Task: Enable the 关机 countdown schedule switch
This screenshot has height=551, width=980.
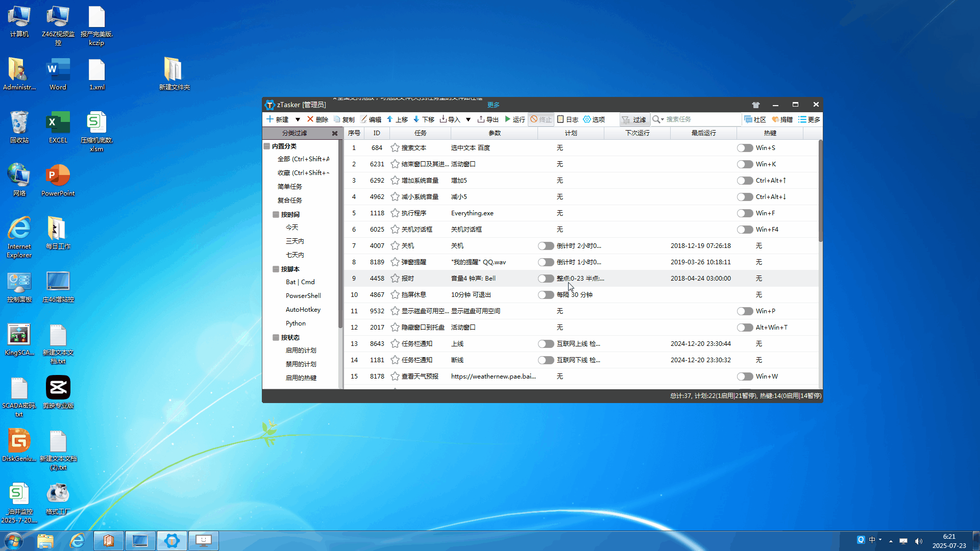Action: coord(546,246)
